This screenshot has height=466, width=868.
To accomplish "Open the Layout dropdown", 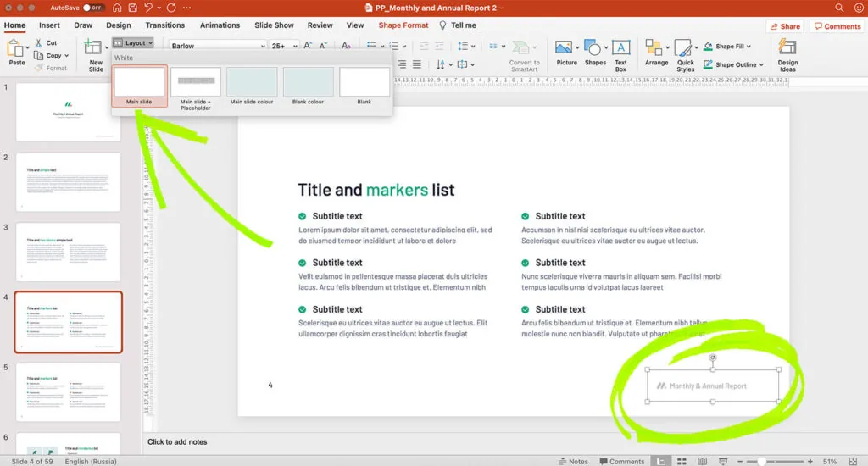I will click(x=133, y=42).
